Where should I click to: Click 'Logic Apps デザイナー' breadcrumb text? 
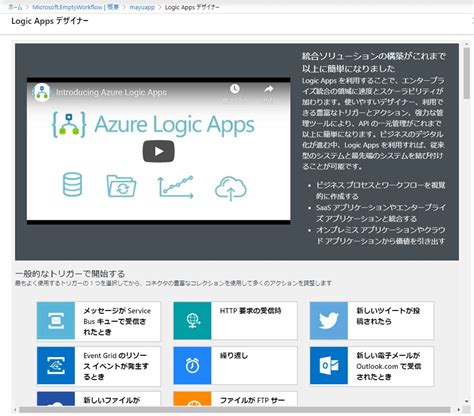(192, 7)
